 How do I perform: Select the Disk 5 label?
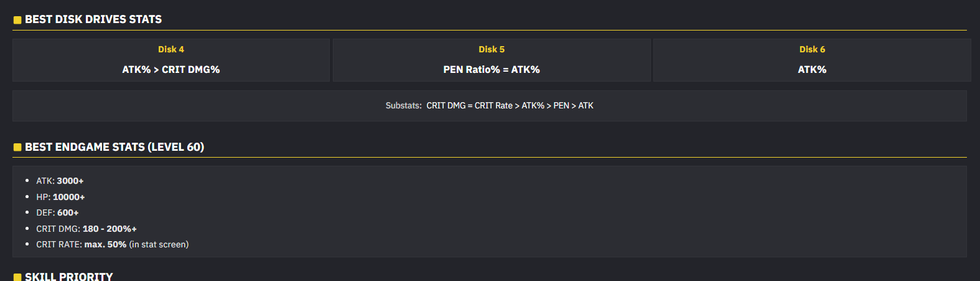492,49
